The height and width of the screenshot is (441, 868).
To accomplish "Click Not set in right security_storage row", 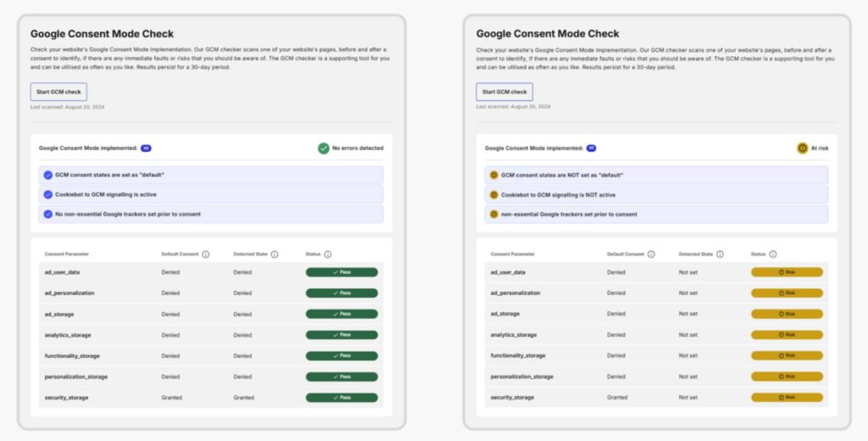I will coord(688,397).
